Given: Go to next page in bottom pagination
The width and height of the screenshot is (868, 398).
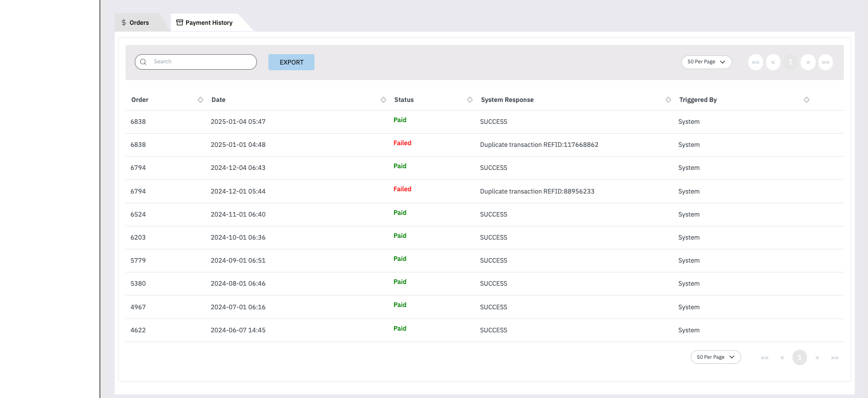Looking at the screenshot, I should pyautogui.click(x=817, y=358).
